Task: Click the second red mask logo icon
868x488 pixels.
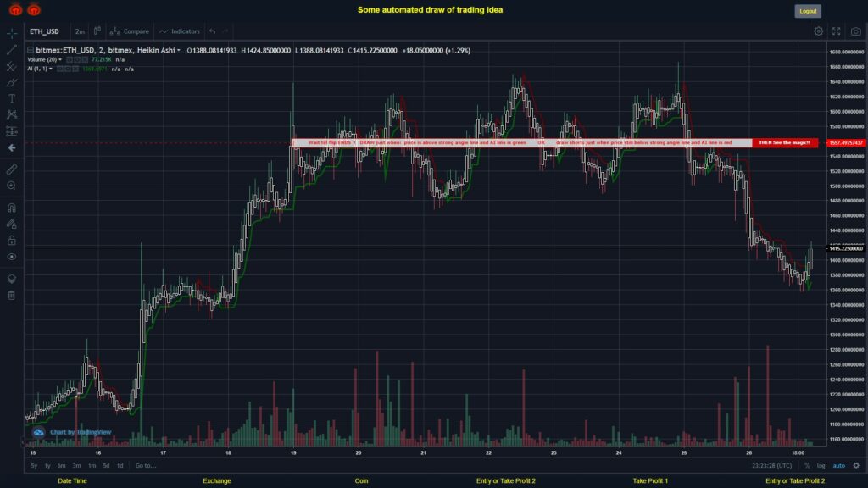Action: [34, 9]
